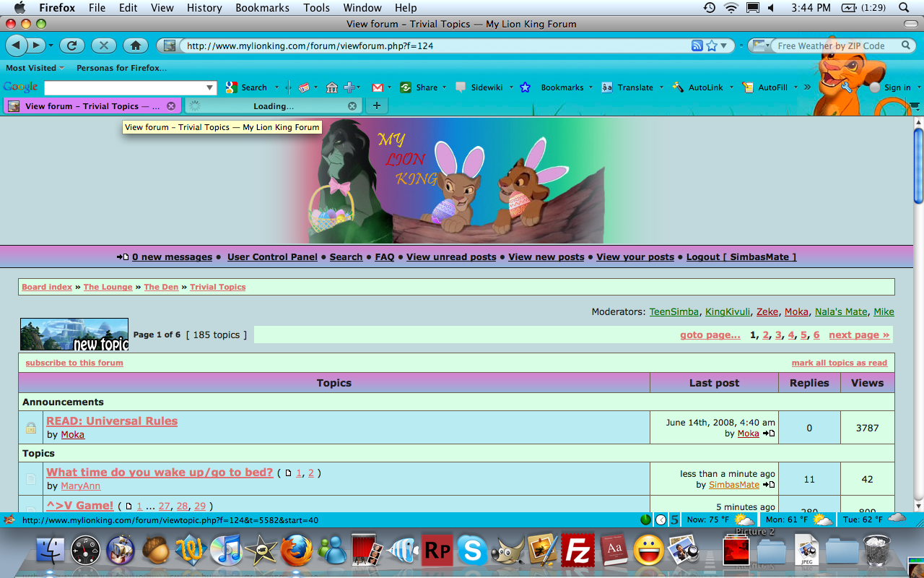This screenshot has height=578, width=924.
Task: Expand the Most Visited bookmarks dropdown
Action: [35, 68]
